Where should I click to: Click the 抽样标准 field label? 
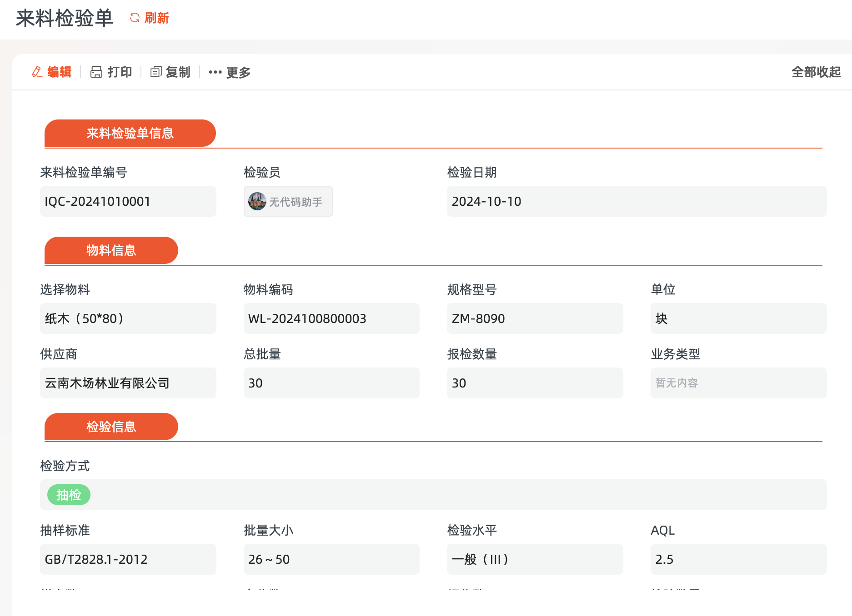65,530
